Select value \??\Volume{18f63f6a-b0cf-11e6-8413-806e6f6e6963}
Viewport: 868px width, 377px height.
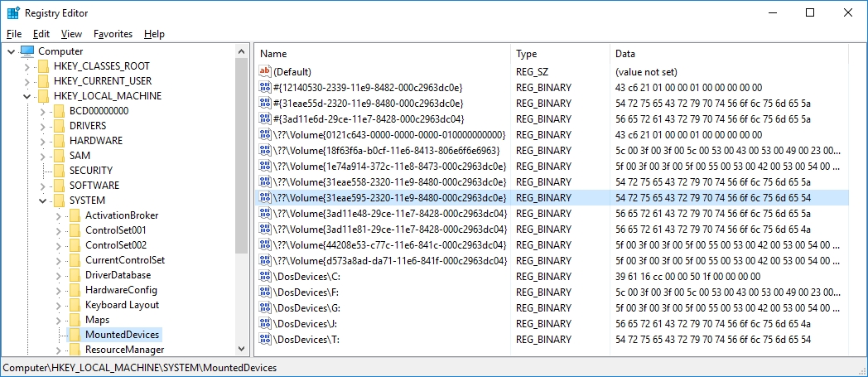pos(387,151)
